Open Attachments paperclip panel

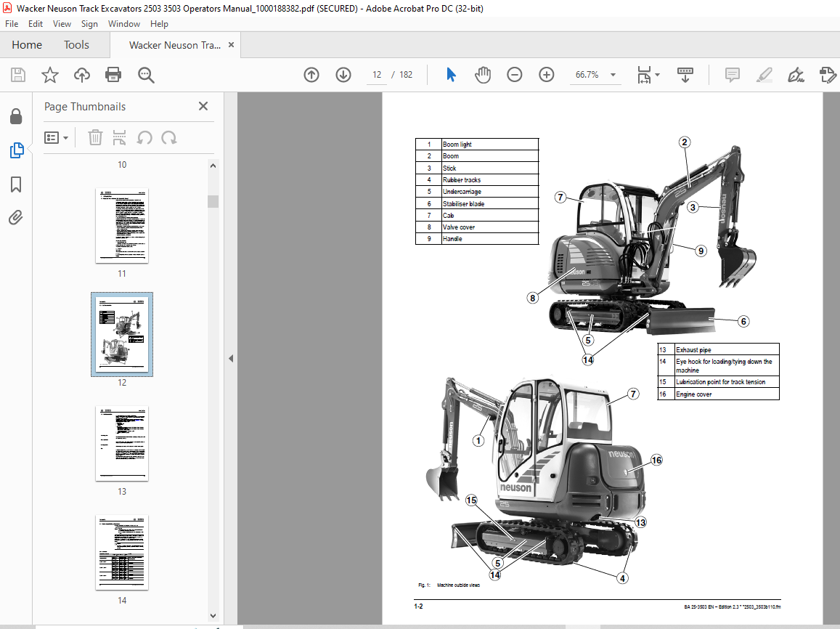[x=15, y=217]
